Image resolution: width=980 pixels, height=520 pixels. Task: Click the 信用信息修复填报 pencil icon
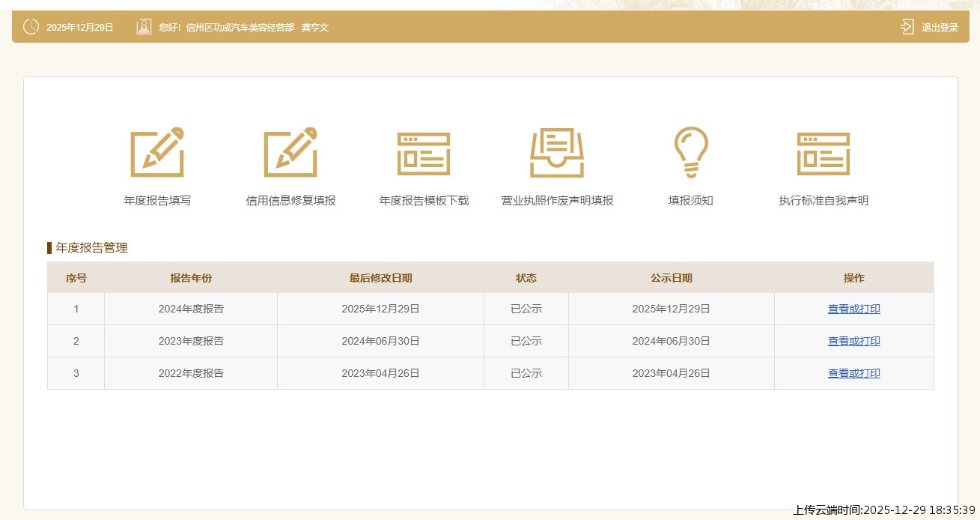290,153
